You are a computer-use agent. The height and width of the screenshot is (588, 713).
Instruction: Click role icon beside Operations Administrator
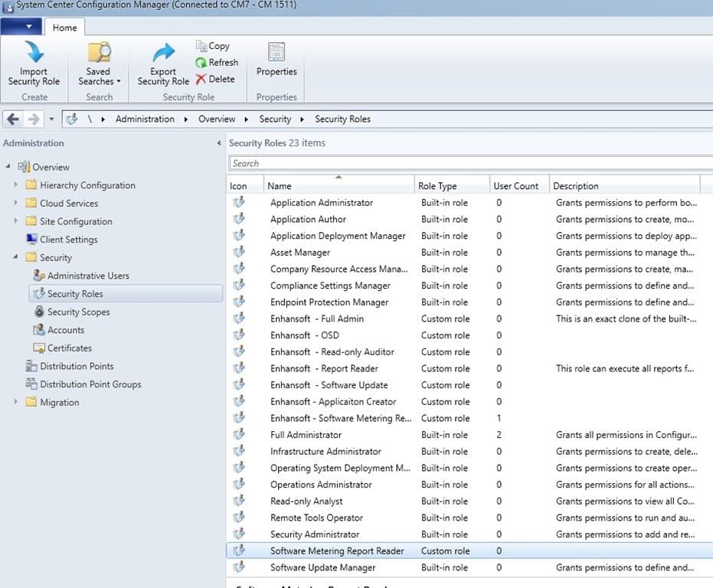click(x=239, y=484)
